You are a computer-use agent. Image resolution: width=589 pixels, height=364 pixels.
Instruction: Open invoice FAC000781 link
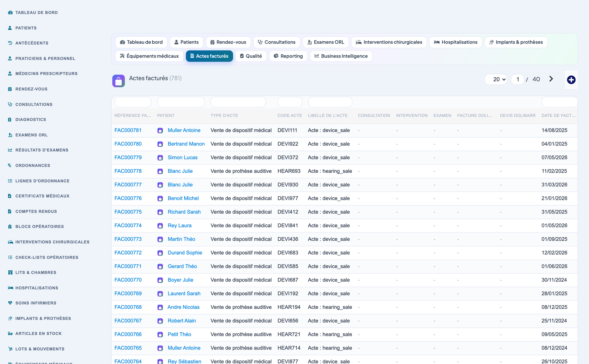point(128,130)
